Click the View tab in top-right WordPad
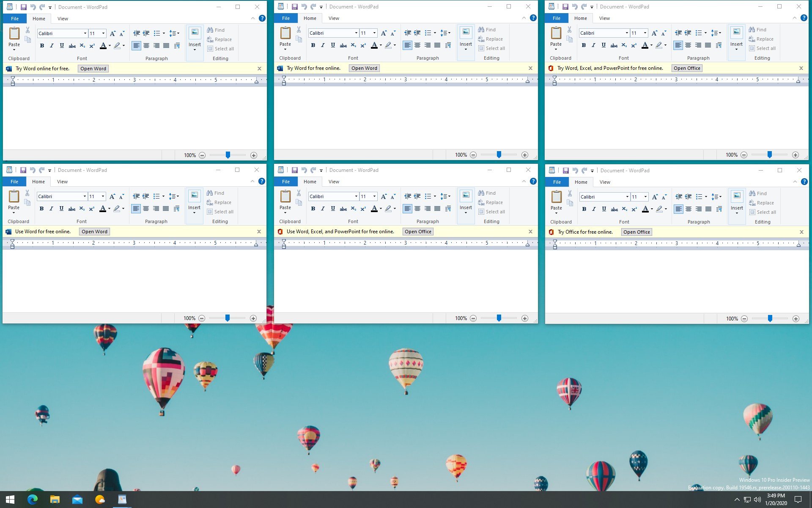Screen dimensions: 812x508 [604, 18]
